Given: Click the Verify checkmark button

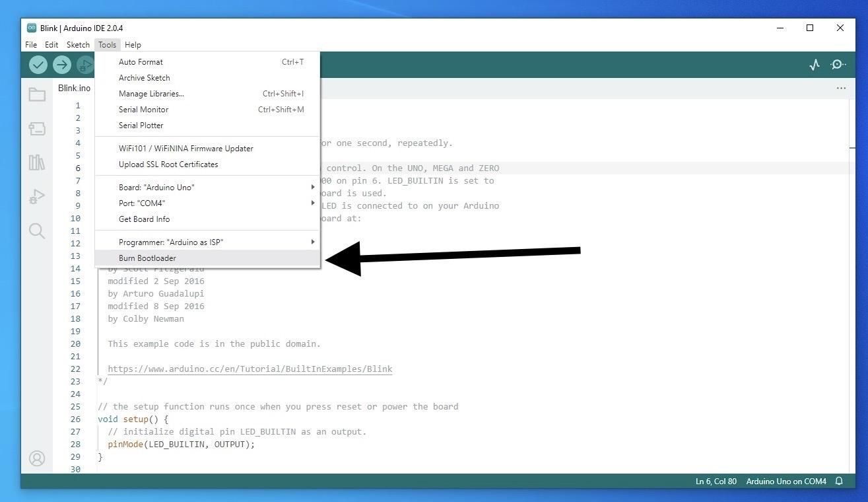Looking at the screenshot, I should [38, 65].
